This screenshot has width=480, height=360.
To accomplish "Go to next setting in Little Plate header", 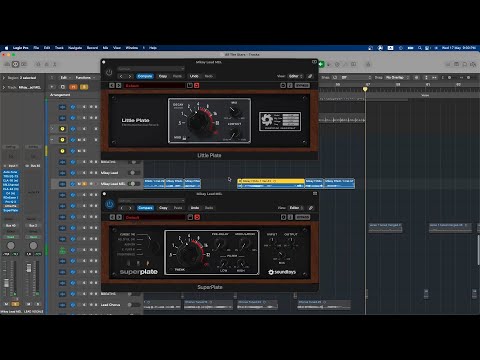I will 130,76.
